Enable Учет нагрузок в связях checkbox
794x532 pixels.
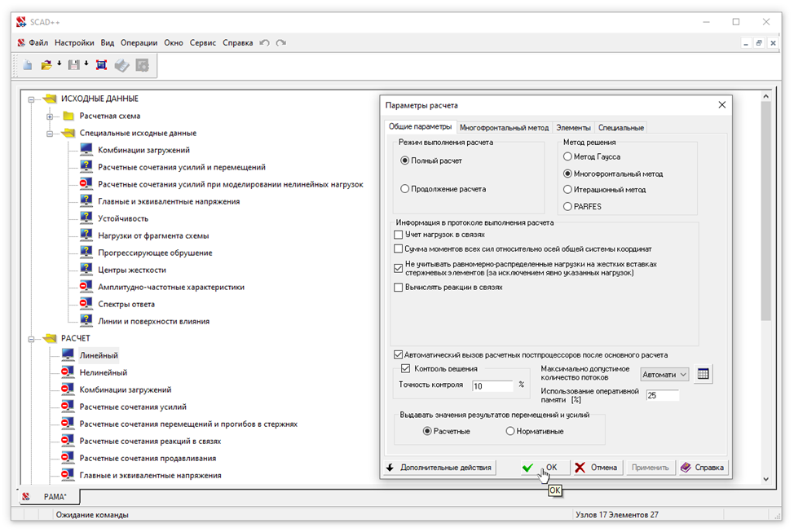(399, 235)
